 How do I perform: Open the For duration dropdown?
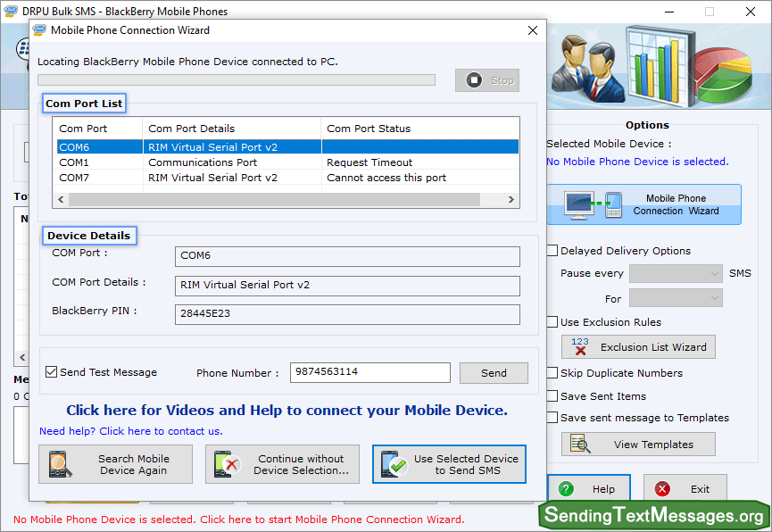pos(676,298)
